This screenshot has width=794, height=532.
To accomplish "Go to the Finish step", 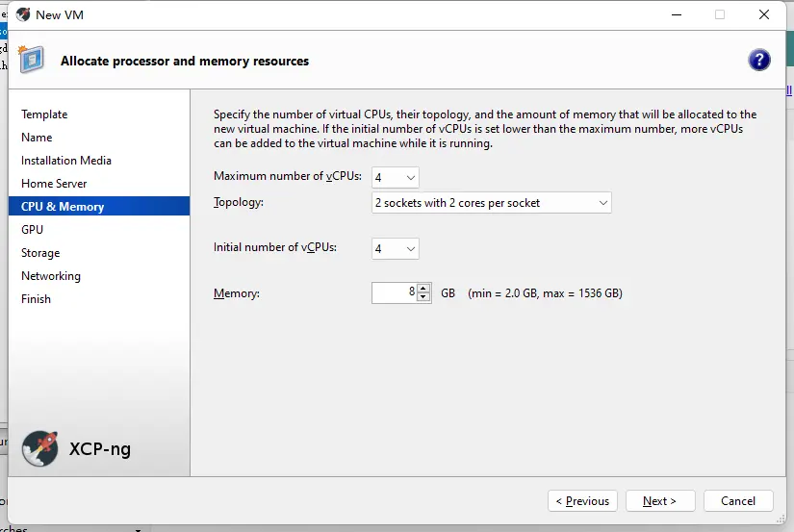I will pyautogui.click(x=36, y=298).
